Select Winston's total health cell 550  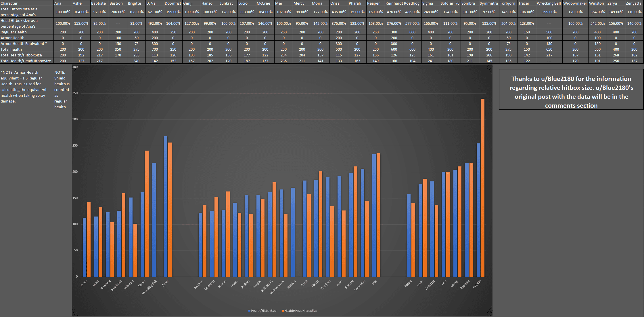tap(597, 49)
